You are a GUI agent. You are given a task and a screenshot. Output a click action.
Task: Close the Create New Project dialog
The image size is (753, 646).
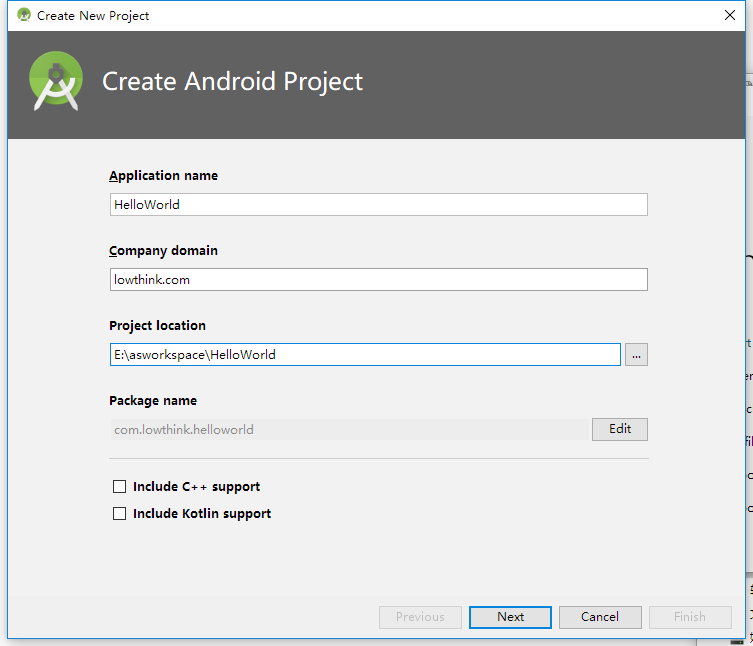[x=730, y=15]
